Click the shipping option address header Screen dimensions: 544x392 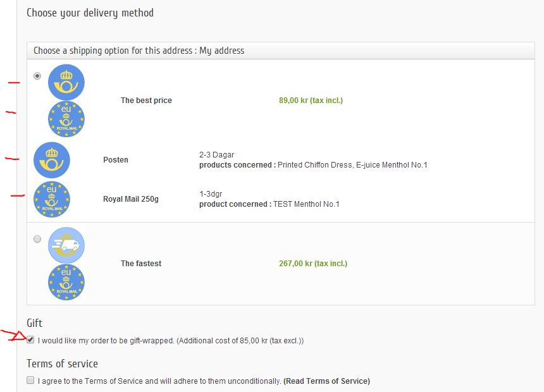point(139,51)
